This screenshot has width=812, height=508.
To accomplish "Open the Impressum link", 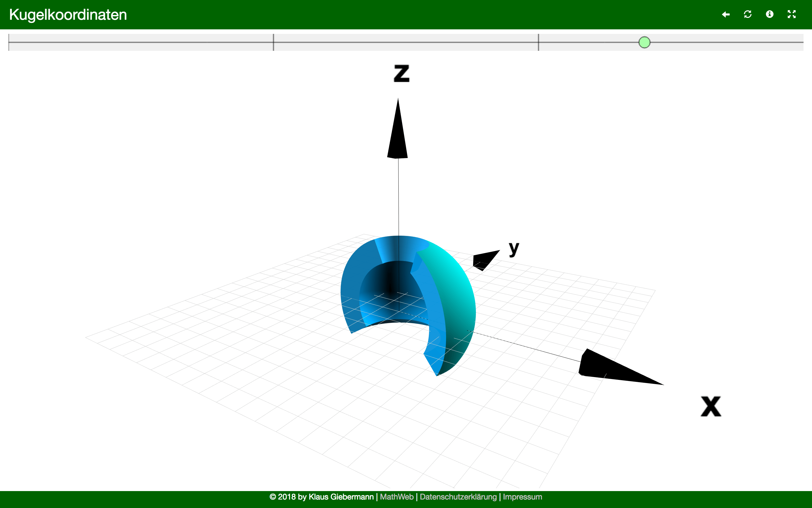I will tap(522, 497).
